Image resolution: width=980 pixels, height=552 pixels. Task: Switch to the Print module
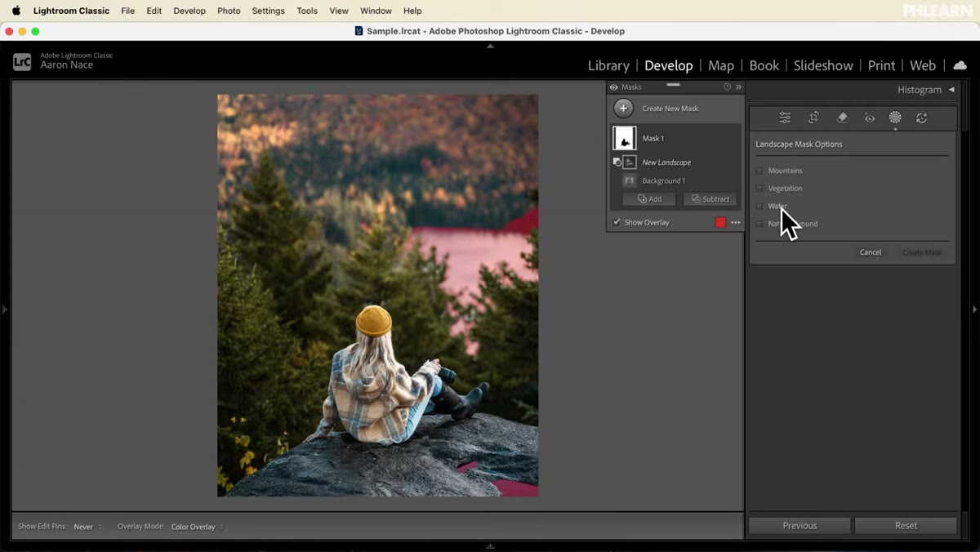point(881,65)
